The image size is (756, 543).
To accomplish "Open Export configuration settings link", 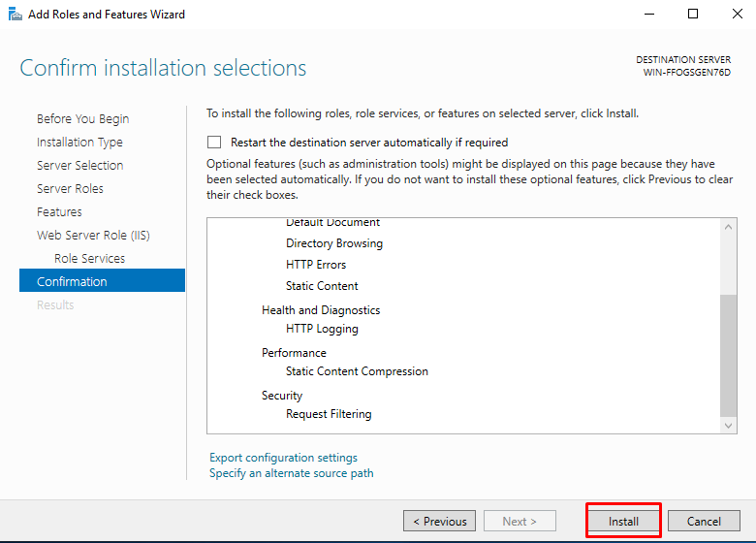I will pos(283,457).
